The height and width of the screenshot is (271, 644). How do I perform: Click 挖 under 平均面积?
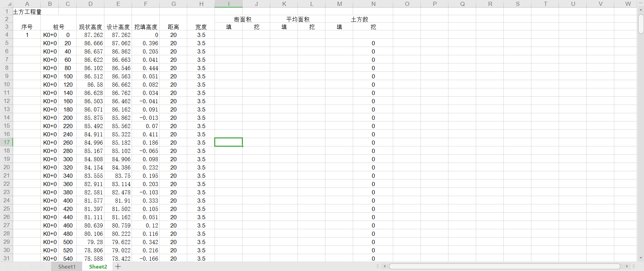[x=312, y=27]
